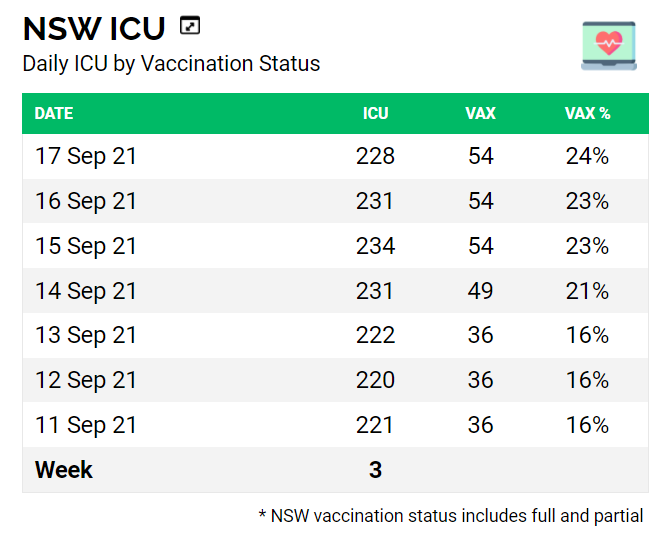Click the heart monitor laptop icon
This screenshot has height=553, width=660.
(x=608, y=45)
